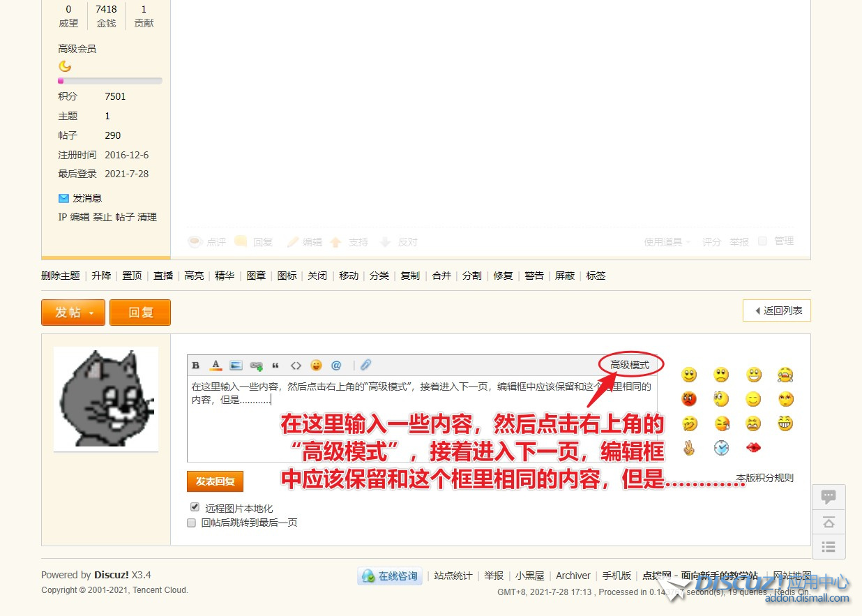
Task: Enable the 回帖后跳转到最后一页 checkbox
Action: click(x=191, y=523)
